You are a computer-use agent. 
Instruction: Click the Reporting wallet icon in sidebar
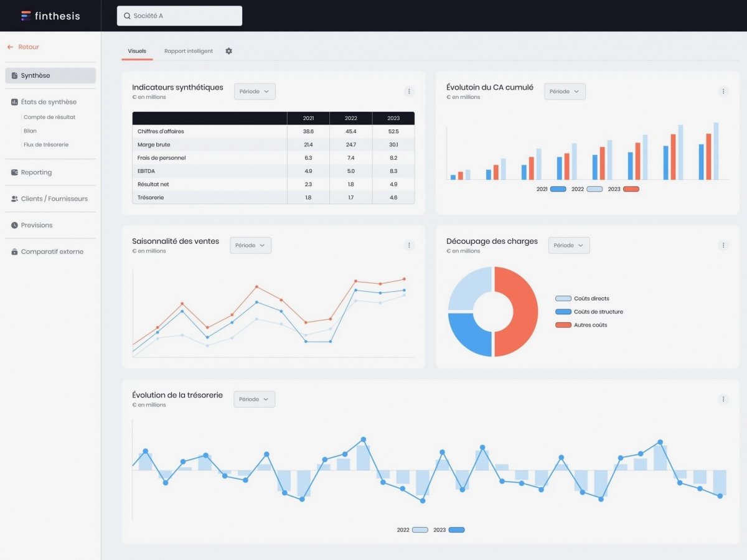(14, 172)
